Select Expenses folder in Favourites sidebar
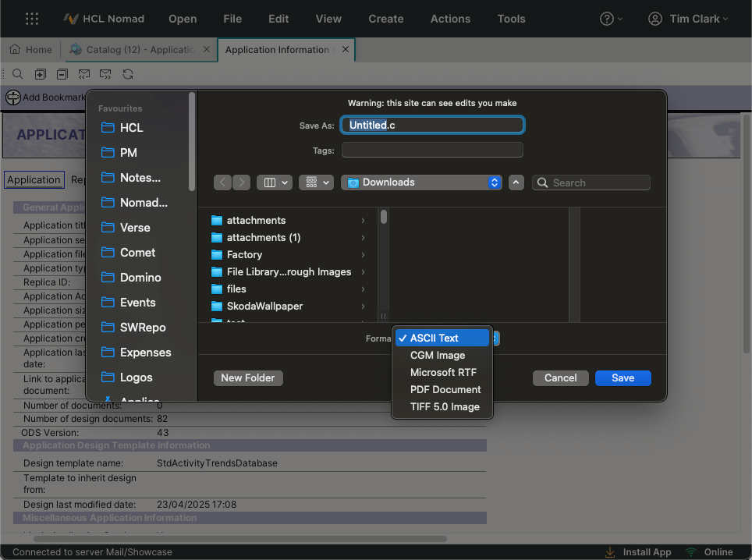This screenshot has width=752, height=560. click(145, 353)
